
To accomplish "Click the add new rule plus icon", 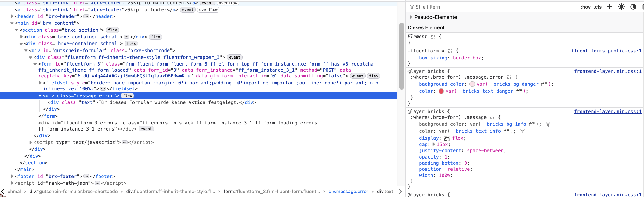I will click(x=610, y=7).
